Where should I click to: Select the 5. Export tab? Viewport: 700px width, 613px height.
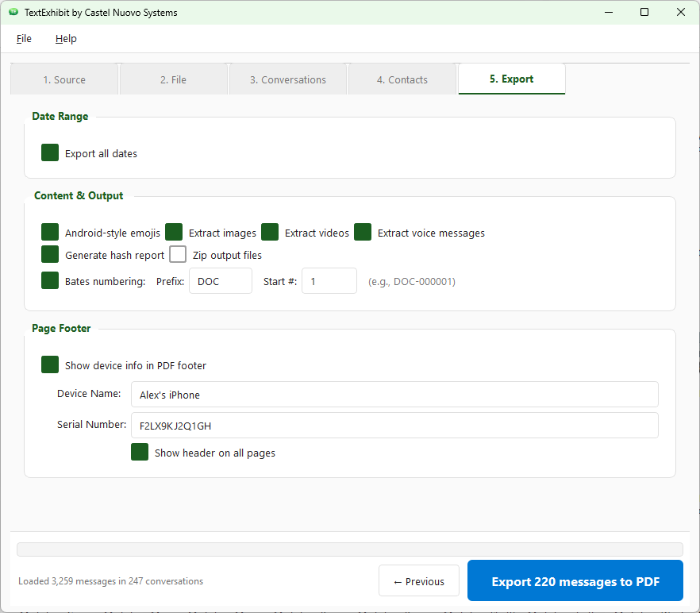[512, 79]
